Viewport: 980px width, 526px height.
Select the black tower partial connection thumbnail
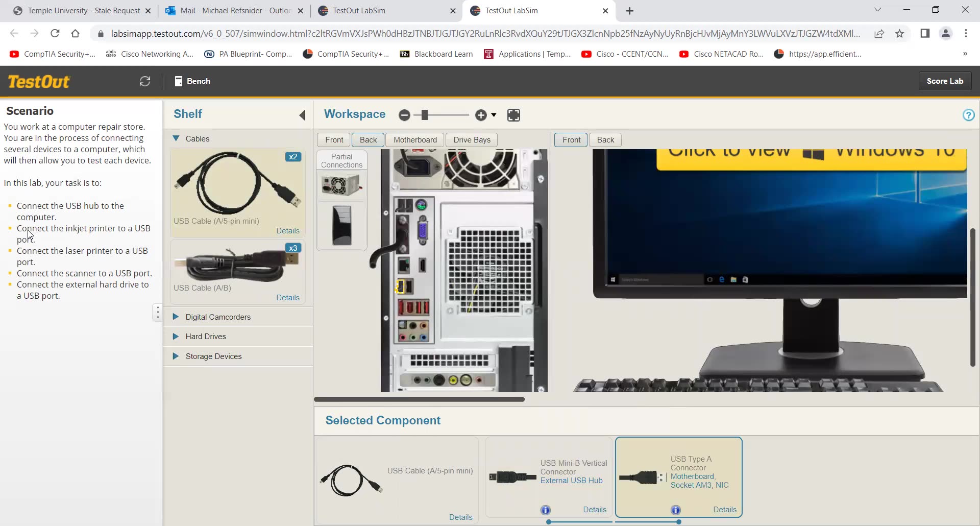click(x=341, y=226)
